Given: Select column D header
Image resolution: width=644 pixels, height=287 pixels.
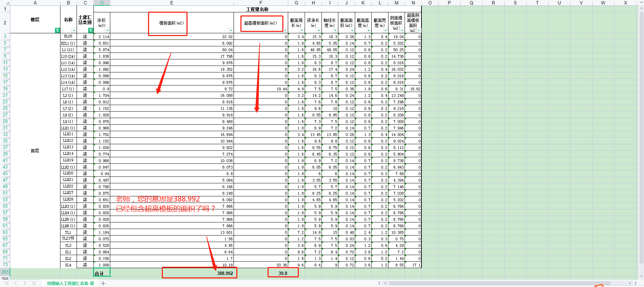Looking at the screenshot, I should pos(102,3).
